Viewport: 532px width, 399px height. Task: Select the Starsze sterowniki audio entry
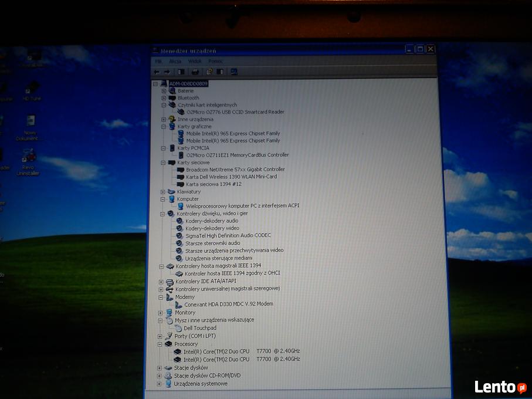pyautogui.click(x=212, y=244)
